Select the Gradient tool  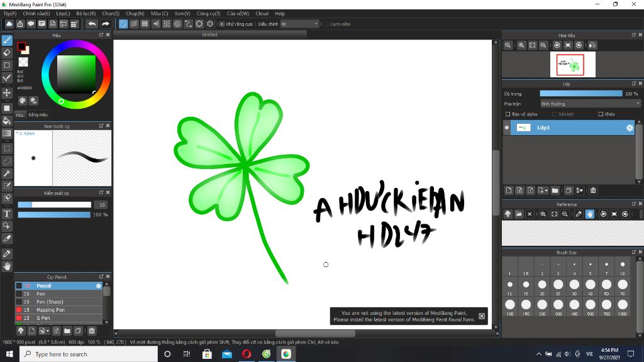click(7, 133)
